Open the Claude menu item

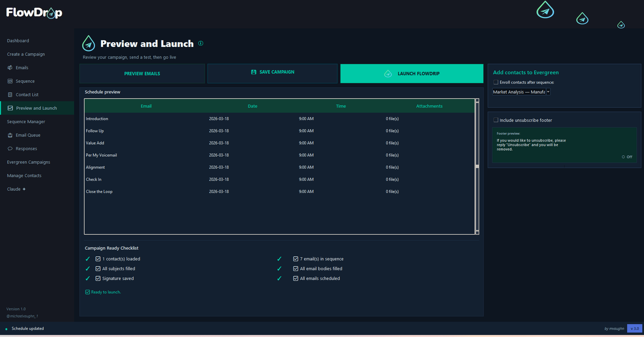16,189
